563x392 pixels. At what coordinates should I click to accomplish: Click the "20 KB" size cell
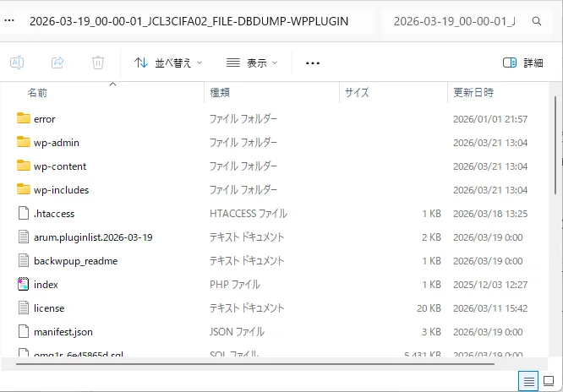(x=429, y=308)
